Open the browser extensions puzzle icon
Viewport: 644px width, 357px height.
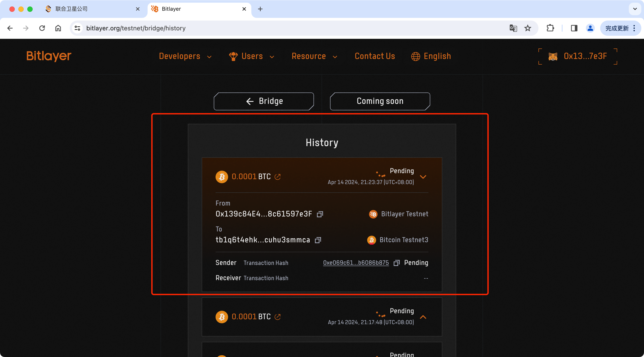point(550,28)
